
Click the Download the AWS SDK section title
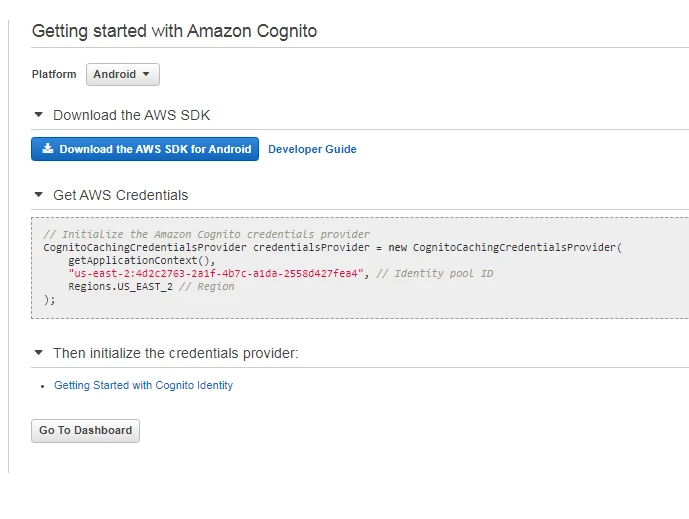pyautogui.click(x=131, y=115)
